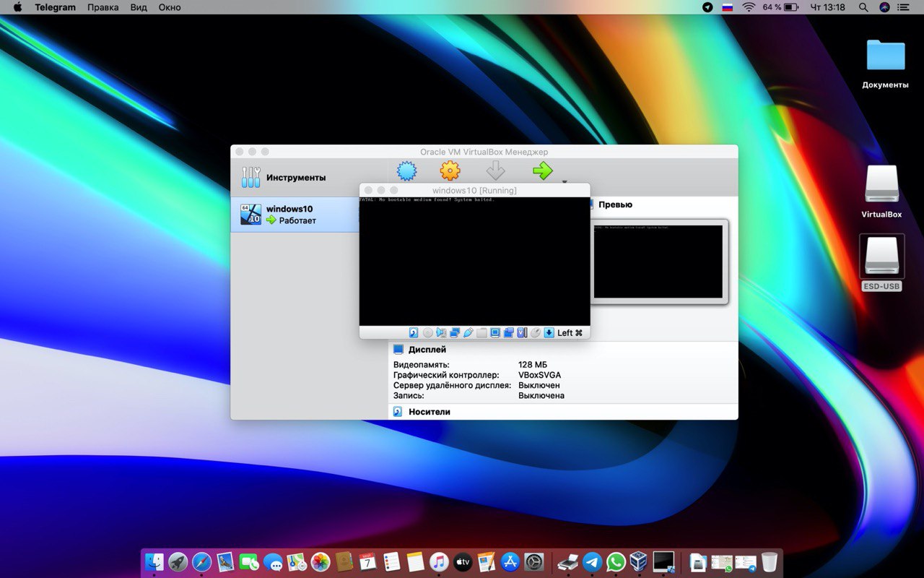924x578 pixels.
Task: Open Finder from the Dock
Action: coord(154,561)
